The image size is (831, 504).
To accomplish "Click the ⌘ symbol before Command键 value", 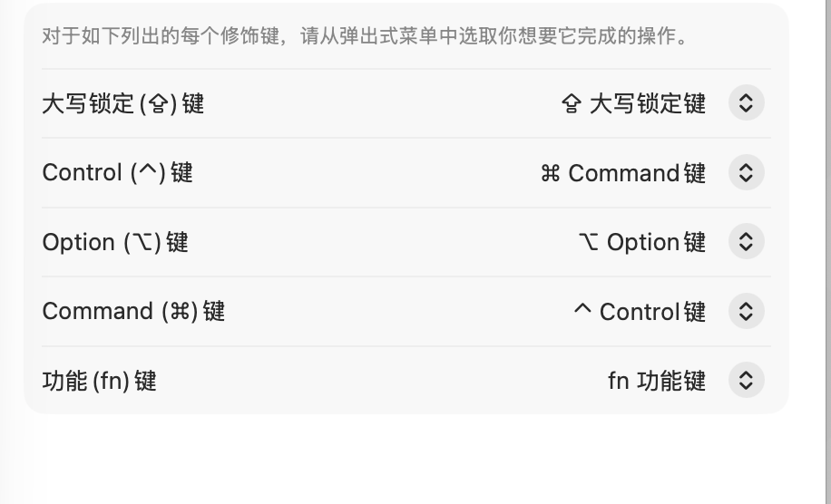I will [551, 173].
